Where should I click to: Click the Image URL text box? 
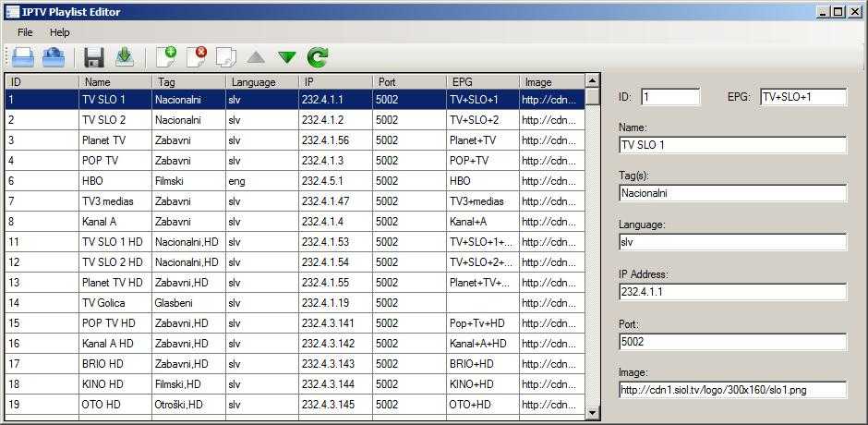pos(733,390)
